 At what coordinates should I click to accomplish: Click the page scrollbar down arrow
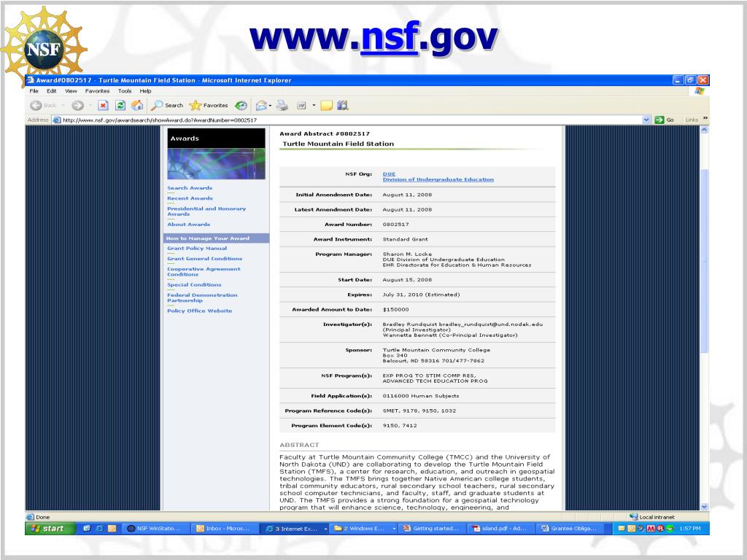tap(704, 507)
